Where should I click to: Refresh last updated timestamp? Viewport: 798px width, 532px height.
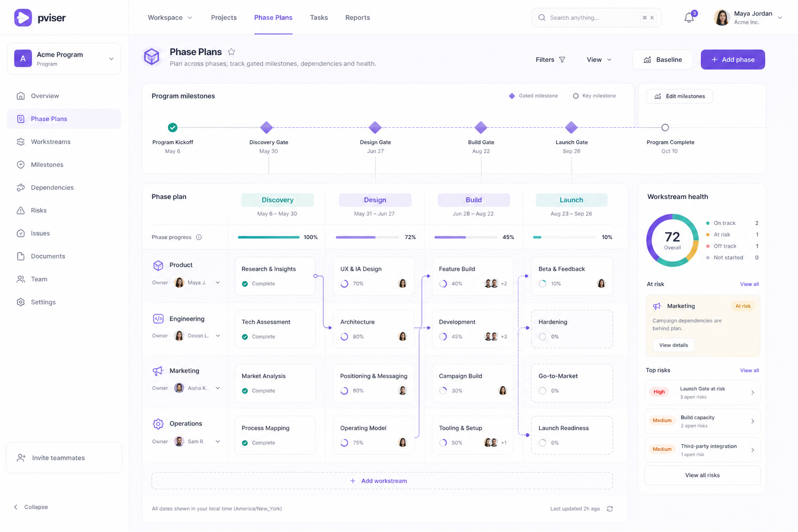(610, 509)
